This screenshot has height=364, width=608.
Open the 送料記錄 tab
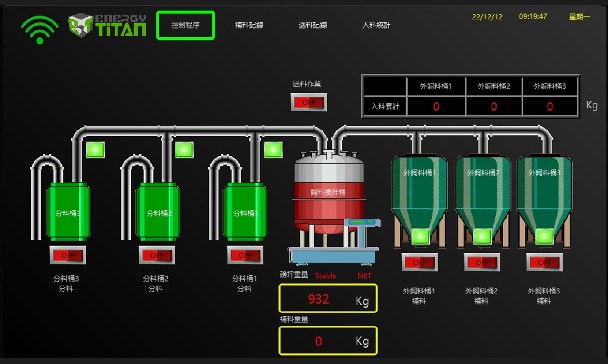pyautogui.click(x=313, y=25)
